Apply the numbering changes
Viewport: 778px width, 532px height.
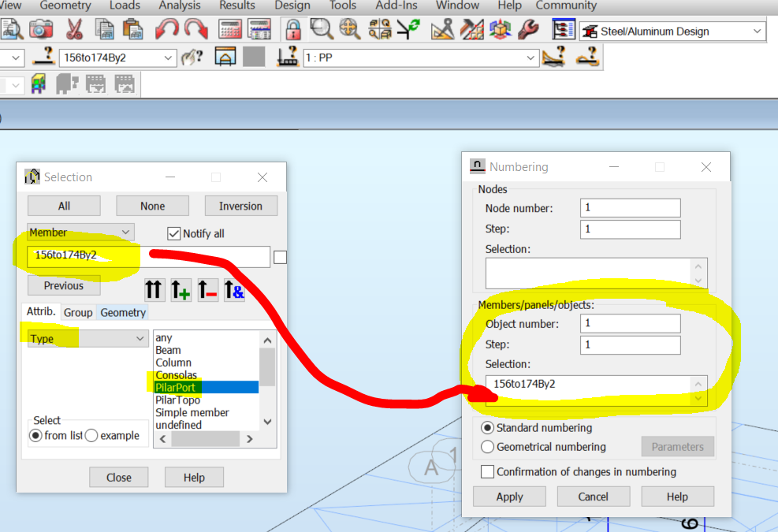point(509,496)
